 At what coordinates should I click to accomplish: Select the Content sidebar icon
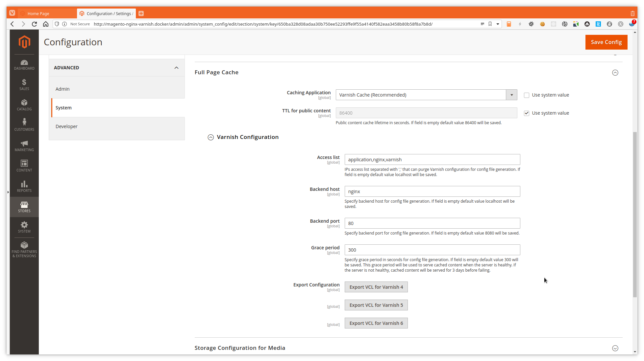click(x=24, y=166)
